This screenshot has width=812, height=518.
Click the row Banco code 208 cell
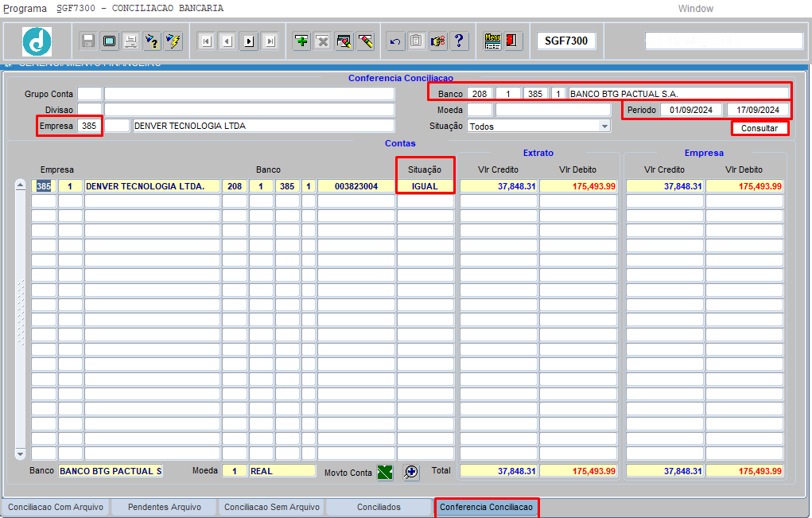[x=235, y=186]
